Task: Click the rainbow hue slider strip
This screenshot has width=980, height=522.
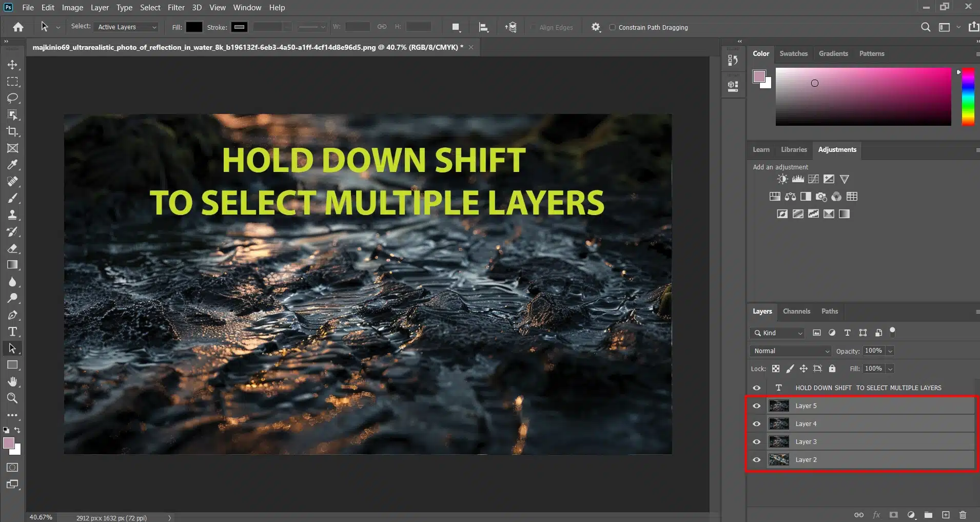Action: [968, 96]
